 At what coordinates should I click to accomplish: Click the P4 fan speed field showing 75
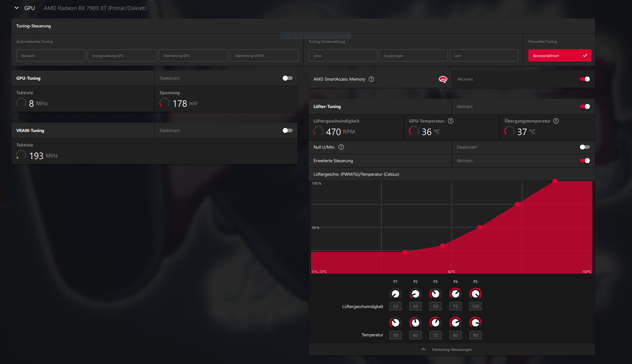click(455, 306)
